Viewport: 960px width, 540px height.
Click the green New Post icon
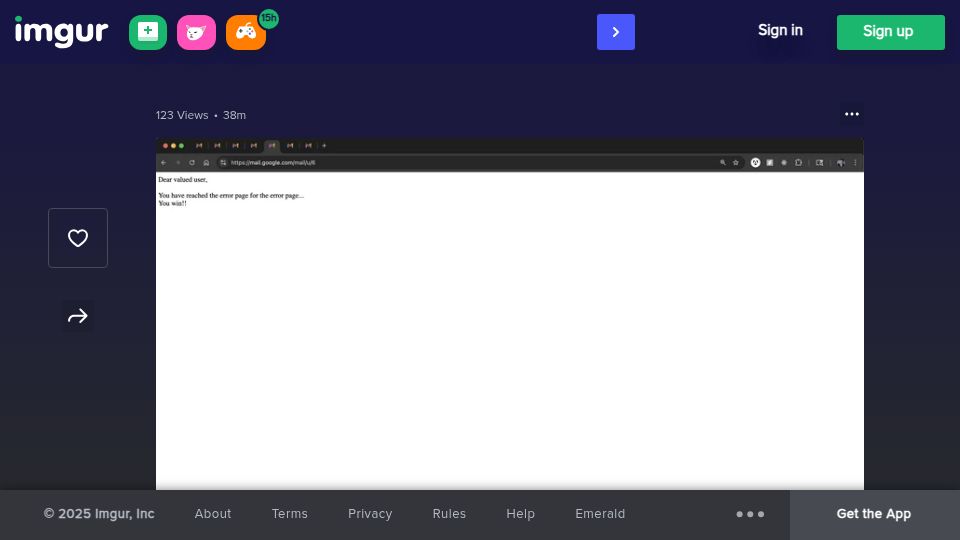(x=148, y=32)
